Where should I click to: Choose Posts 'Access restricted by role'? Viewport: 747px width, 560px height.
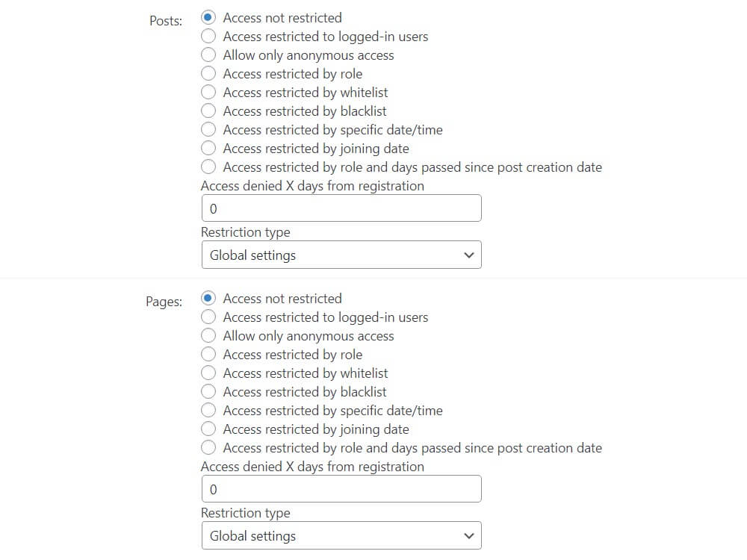209,73
